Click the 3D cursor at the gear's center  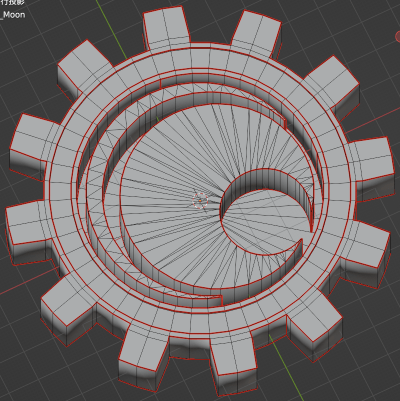(x=200, y=200)
